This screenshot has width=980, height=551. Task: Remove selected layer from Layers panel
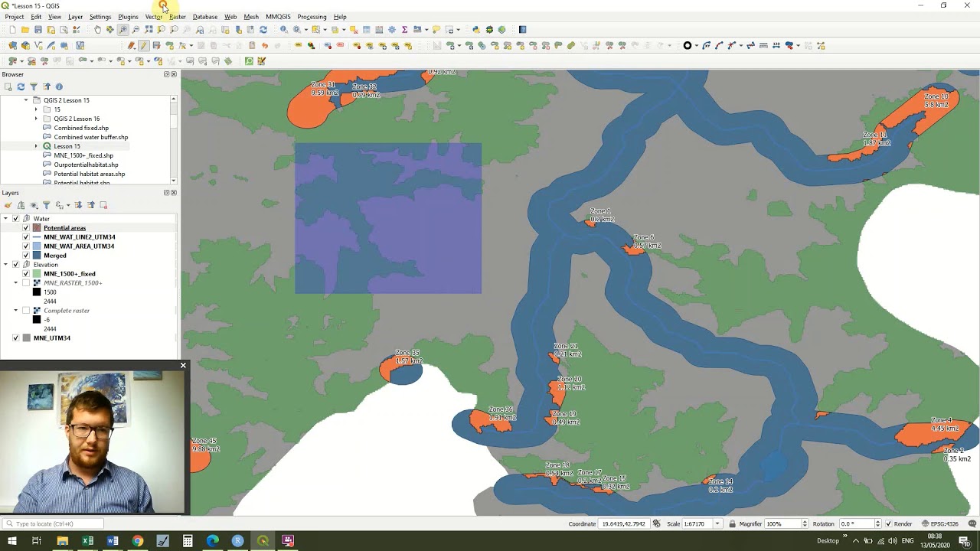point(103,205)
